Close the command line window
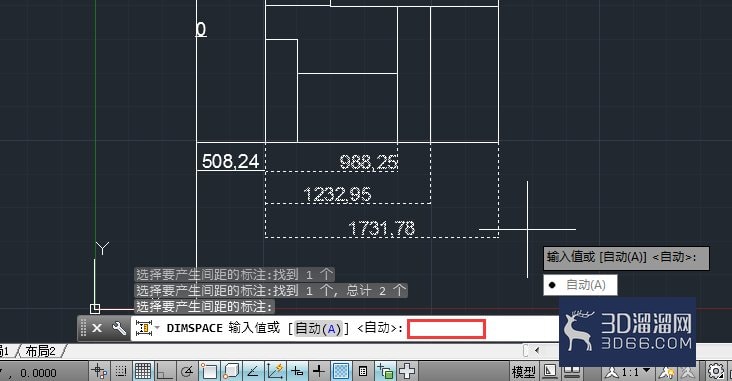732x381 pixels. tap(97, 328)
